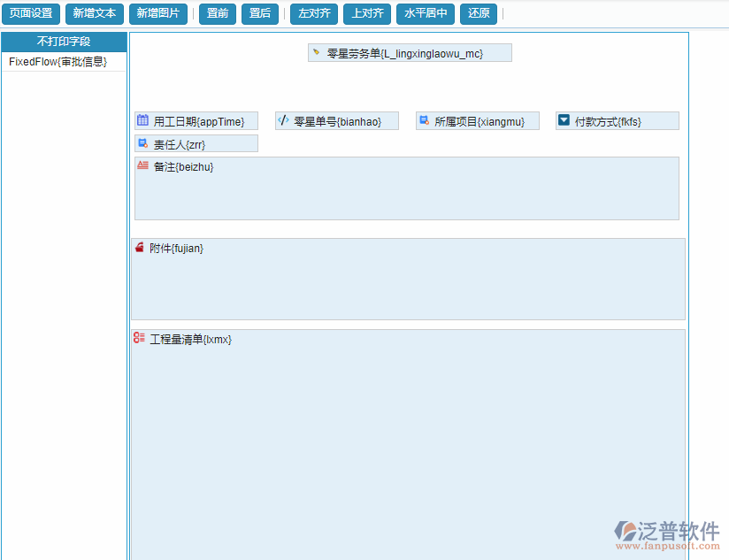Image resolution: width=729 pixels, height=560 pixels.
Task: Select the 付款方式{fkfs} field
Action: coord(618,121)
